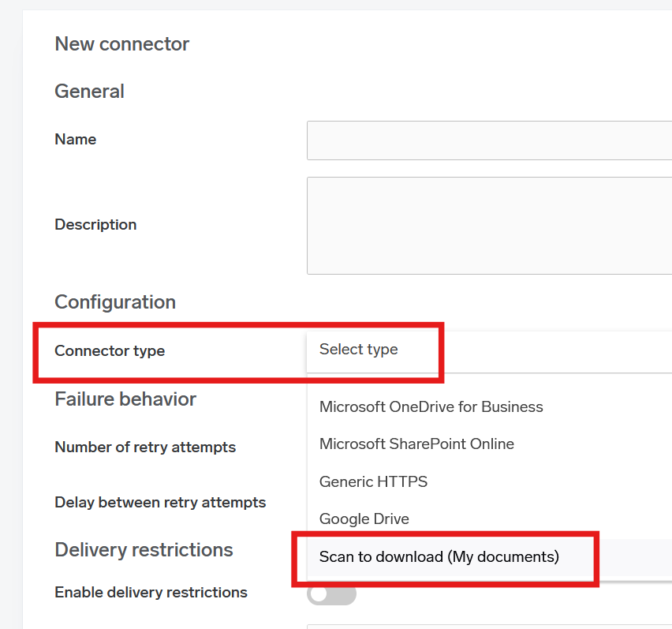This screenshot has width=672, height=629.
Task: Click the 'Delivery restrictions' section heading
Action: point(144,550)
